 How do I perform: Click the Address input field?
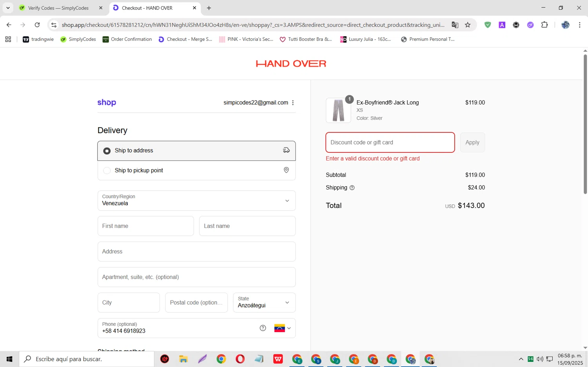(x=196, y=251)
